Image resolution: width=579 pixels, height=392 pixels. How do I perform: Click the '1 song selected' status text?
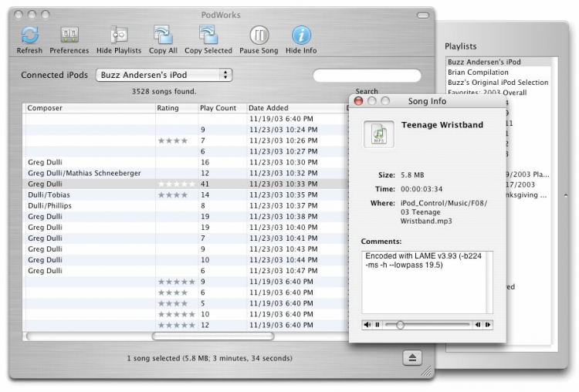[210, 358]
